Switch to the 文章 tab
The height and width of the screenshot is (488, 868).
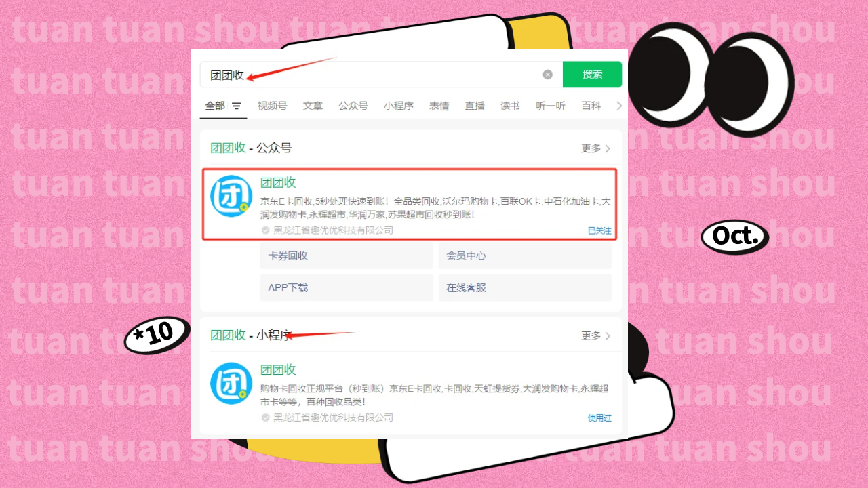pyautogui.click(x=313, y=106)
